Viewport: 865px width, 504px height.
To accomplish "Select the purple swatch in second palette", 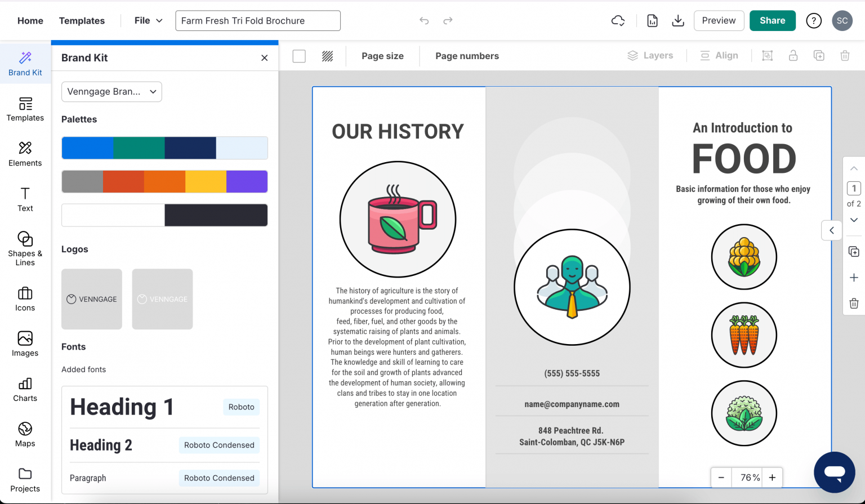I will (x=247, y=182).
